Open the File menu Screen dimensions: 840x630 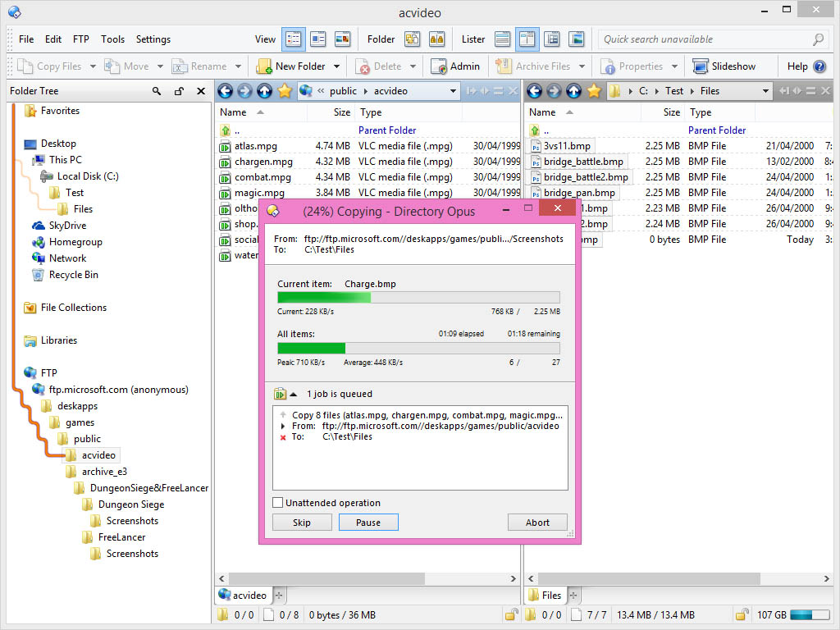click(26, 39)
